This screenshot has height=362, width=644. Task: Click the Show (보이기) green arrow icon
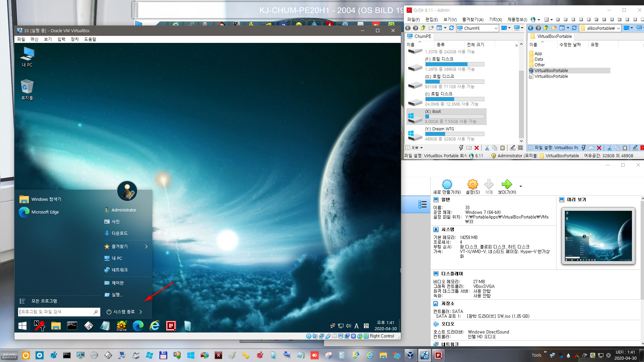[507, 184]
